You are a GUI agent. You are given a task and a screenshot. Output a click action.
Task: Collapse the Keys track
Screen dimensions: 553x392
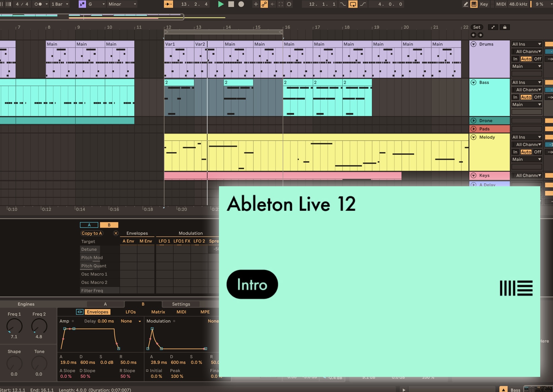point(474,175)
